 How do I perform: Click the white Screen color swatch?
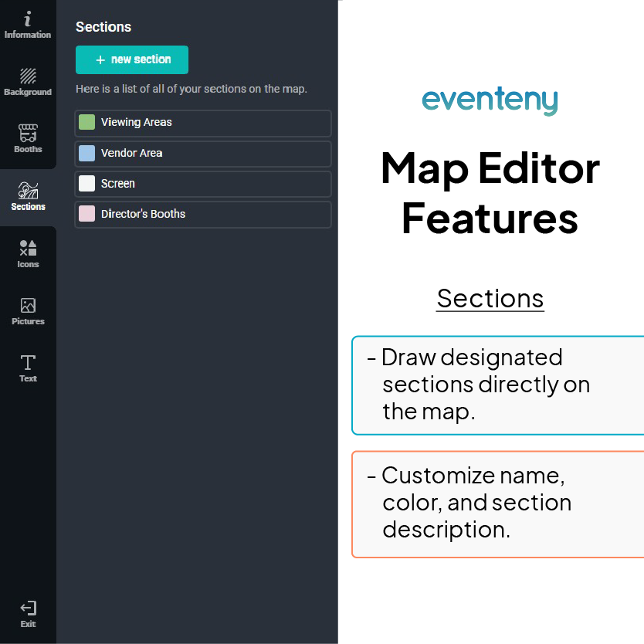pos(86,184)
